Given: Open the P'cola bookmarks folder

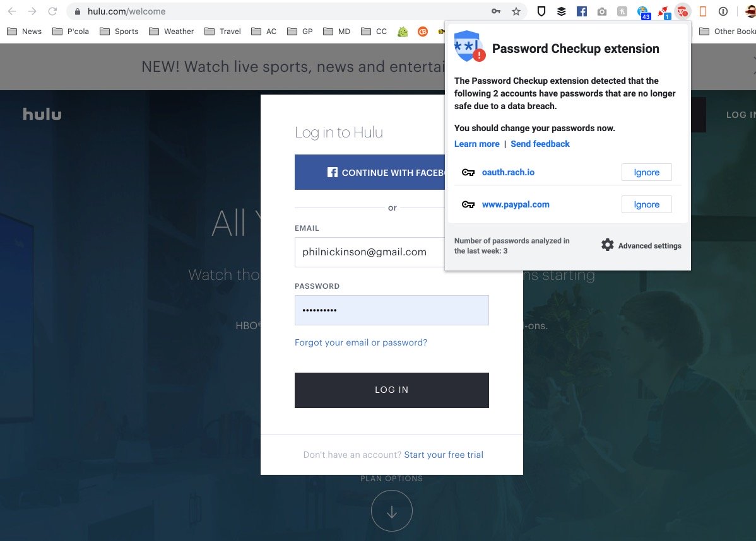Looking at the screenshot, I should 71,32.
